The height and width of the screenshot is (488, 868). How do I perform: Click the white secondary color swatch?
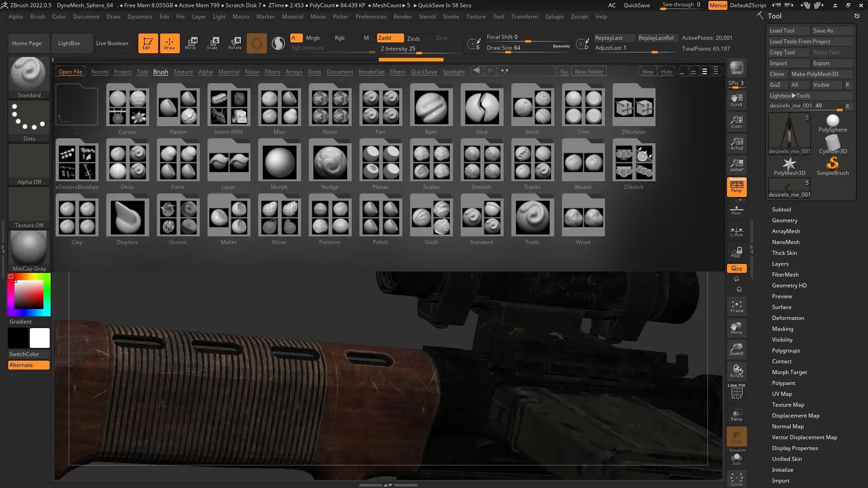(40, 338)
